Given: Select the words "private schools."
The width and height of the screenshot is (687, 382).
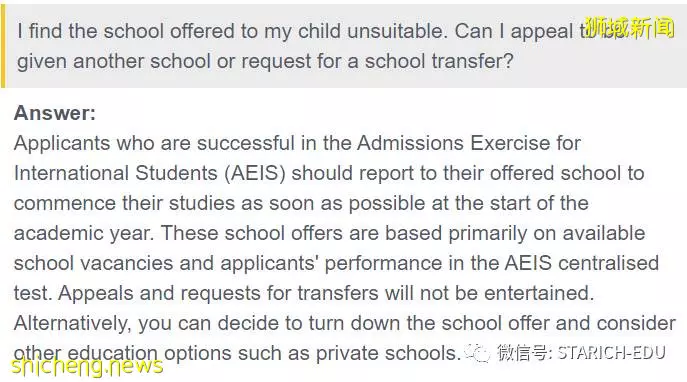Looking at the screenshot, I should (x=387, y=353).
